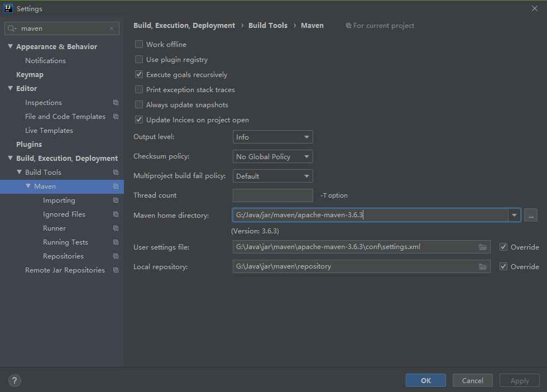Click the project icon on Maven row
This screenshot has width=547, height=392.
click(116, 187)
